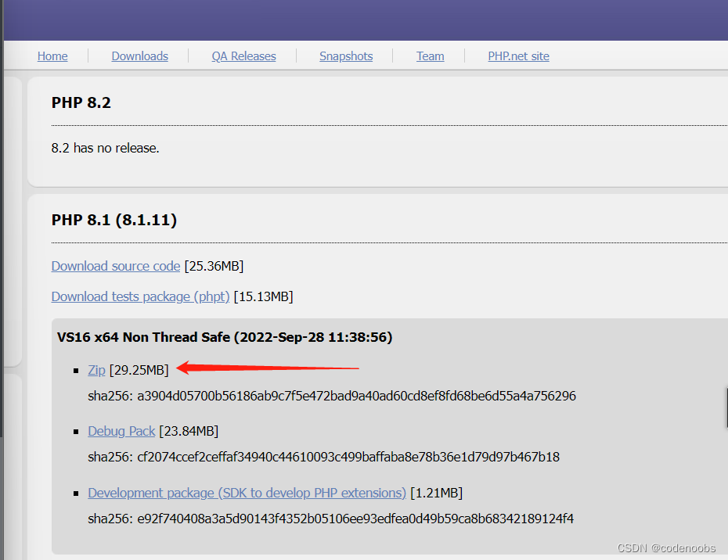Viewport: 728px width, 560px height.
Task: Click the Download source code link
Action: coord(116,266)
